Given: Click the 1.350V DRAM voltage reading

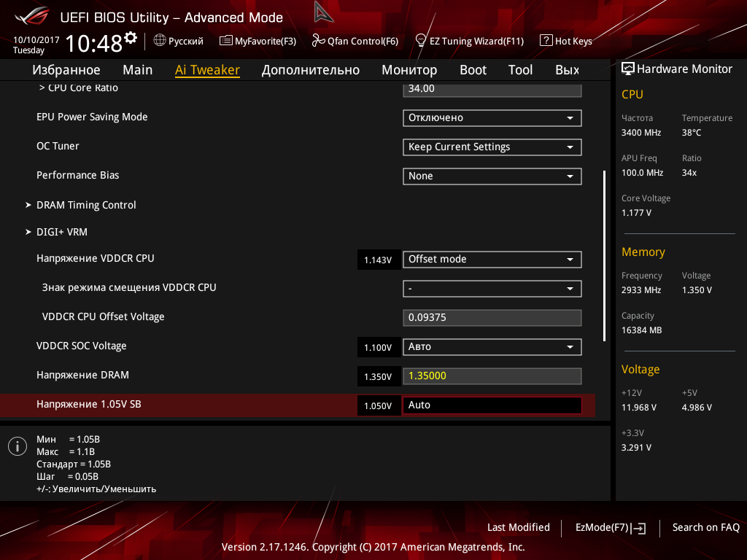Looking at the screenshot, I should 378,377.
